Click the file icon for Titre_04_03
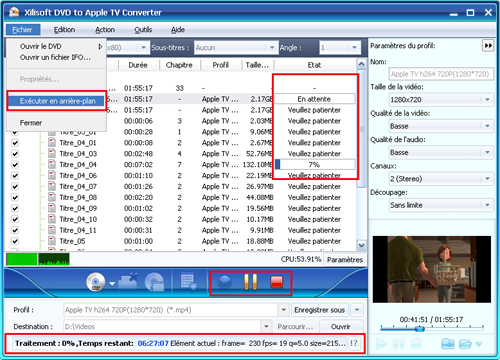 point(52,154)
